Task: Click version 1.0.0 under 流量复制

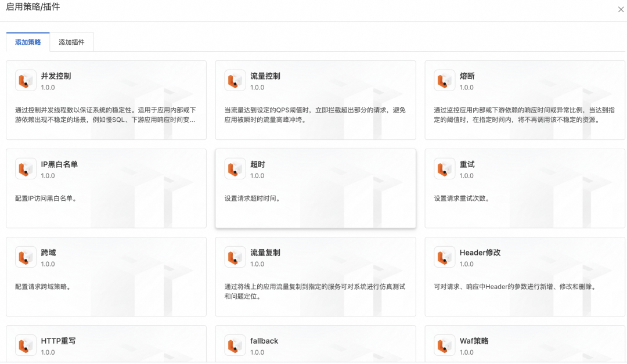Action: point(258,264)
